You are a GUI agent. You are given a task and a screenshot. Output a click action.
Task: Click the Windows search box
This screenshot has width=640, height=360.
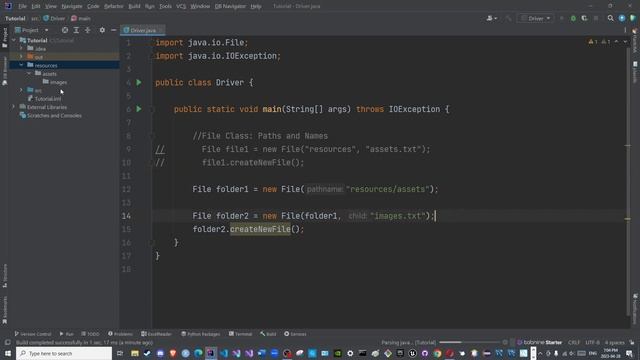[x=64, y=353]
